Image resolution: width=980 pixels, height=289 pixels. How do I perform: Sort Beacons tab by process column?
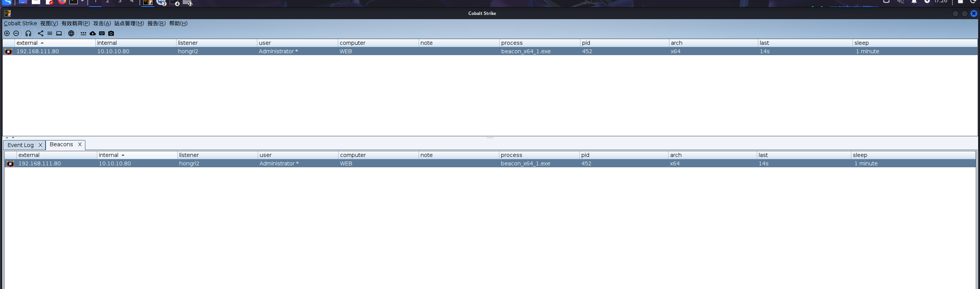539,155
